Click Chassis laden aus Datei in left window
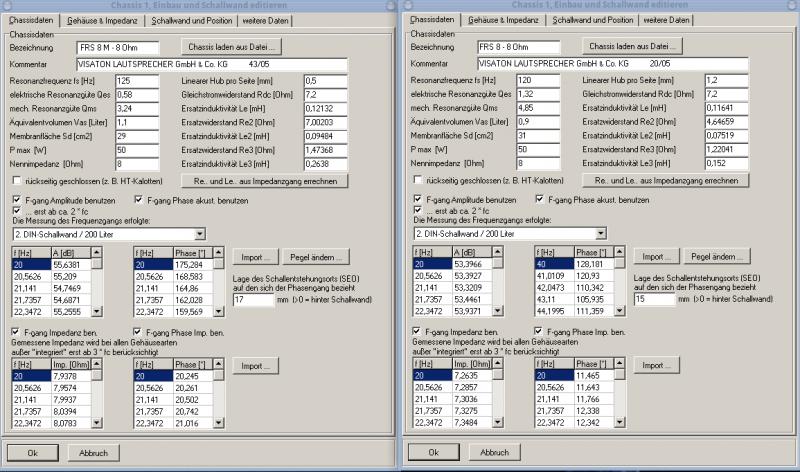 click(x=231, y=47)
